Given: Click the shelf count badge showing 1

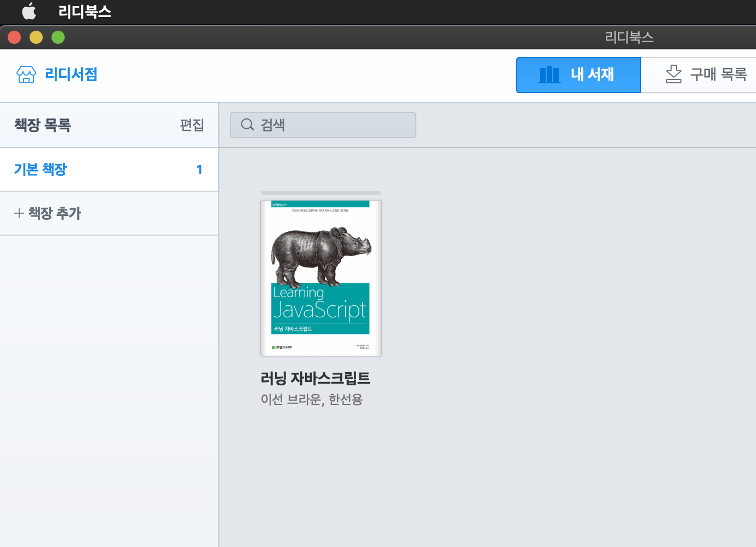Looking at the screenshot, I should [x=199, y=170].
